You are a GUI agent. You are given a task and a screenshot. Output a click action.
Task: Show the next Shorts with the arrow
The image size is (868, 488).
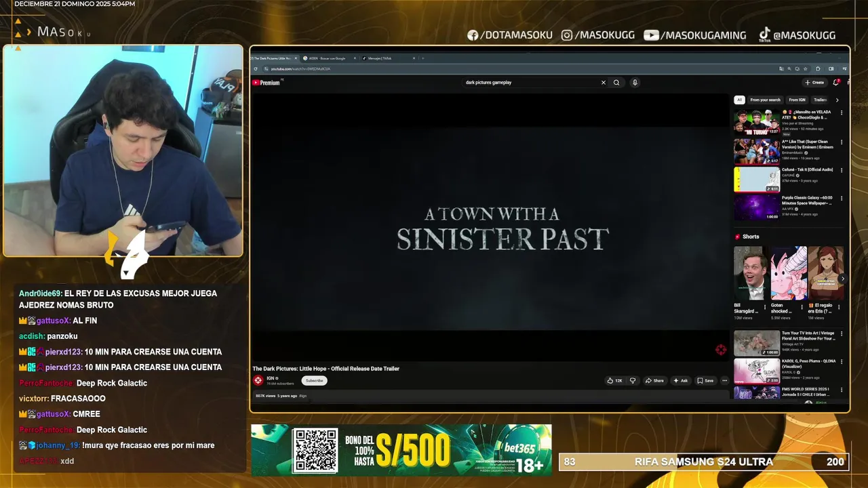[843, 279]
